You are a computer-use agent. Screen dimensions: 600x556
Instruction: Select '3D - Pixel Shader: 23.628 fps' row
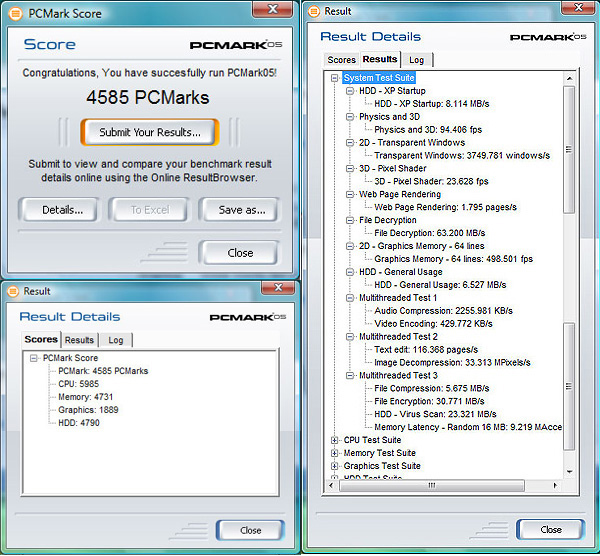click(431, 181)
